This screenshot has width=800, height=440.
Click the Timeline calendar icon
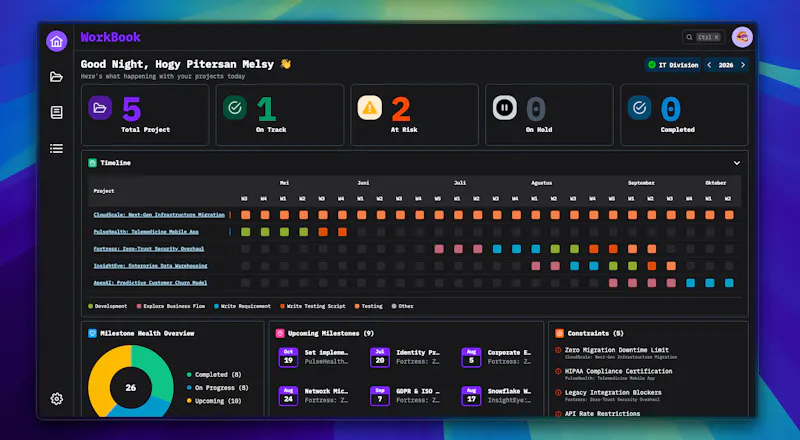[x=92, y=163]
